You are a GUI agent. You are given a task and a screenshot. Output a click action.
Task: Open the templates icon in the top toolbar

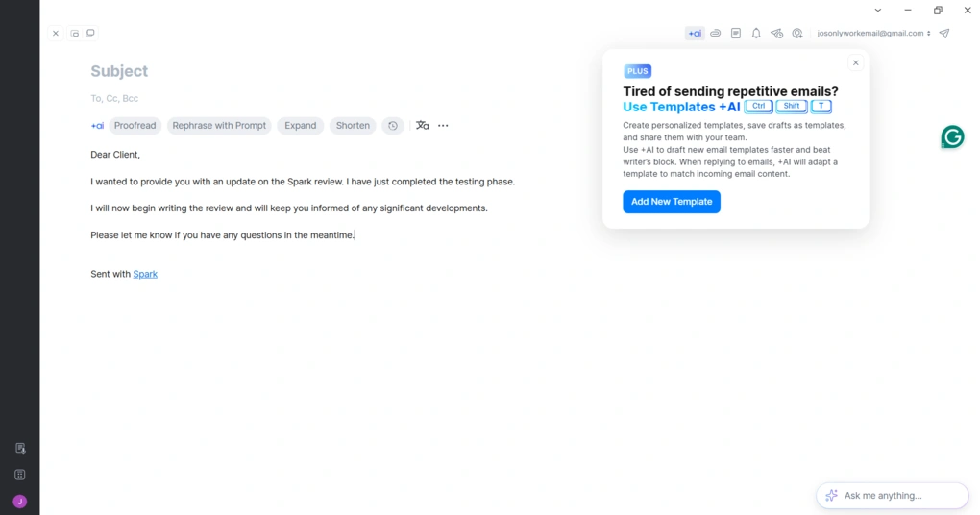click(x=736, y=33)
